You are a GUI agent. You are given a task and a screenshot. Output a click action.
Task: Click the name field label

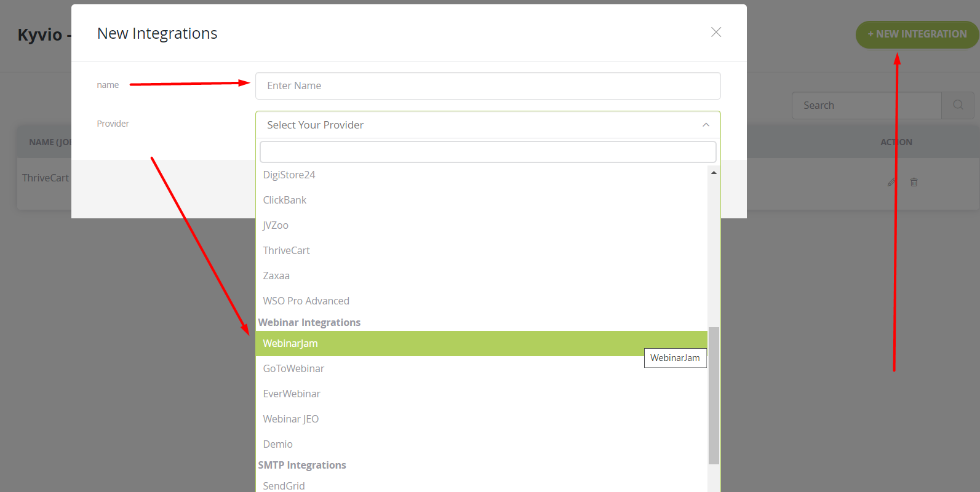point(108,85)
